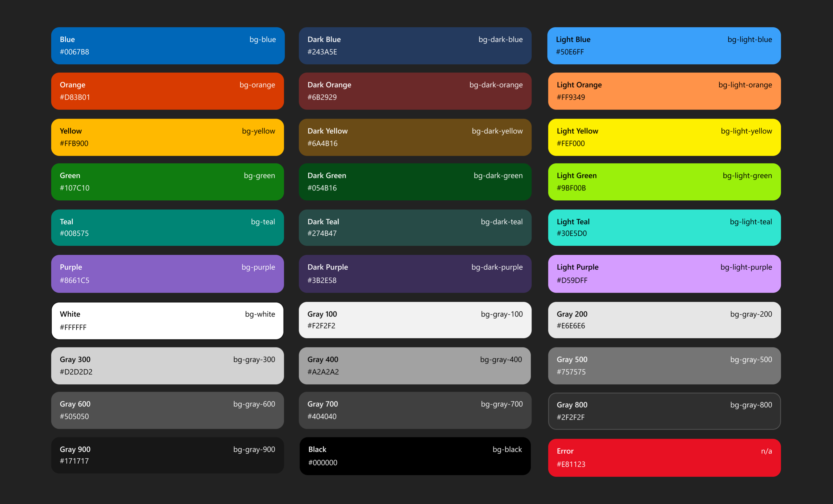The image size is (833, 504).
Task: Select the Gray 400 swatch
Action: click(415, 366)
